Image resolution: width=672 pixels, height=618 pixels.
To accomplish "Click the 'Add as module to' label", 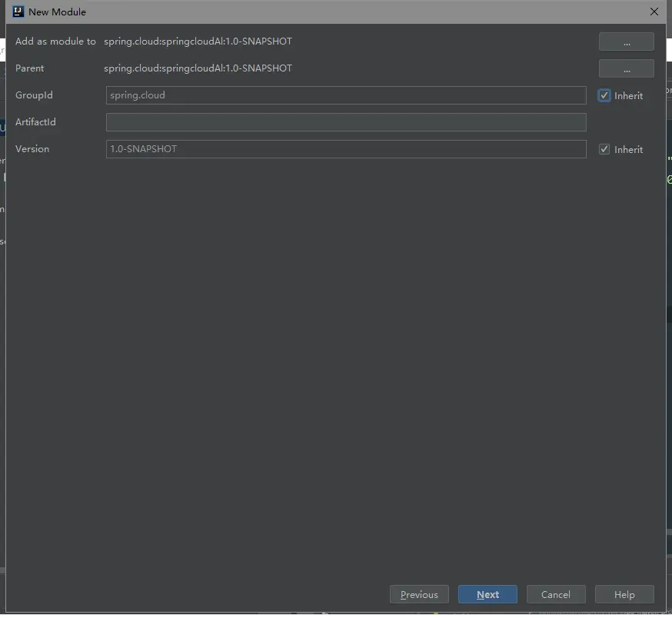I will point(55,42).
